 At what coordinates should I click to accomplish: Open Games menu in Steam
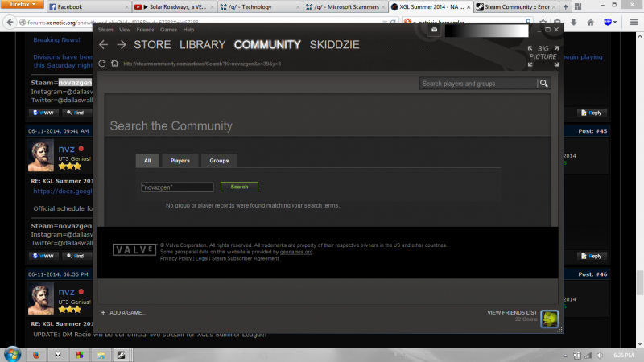click(168, 30)
